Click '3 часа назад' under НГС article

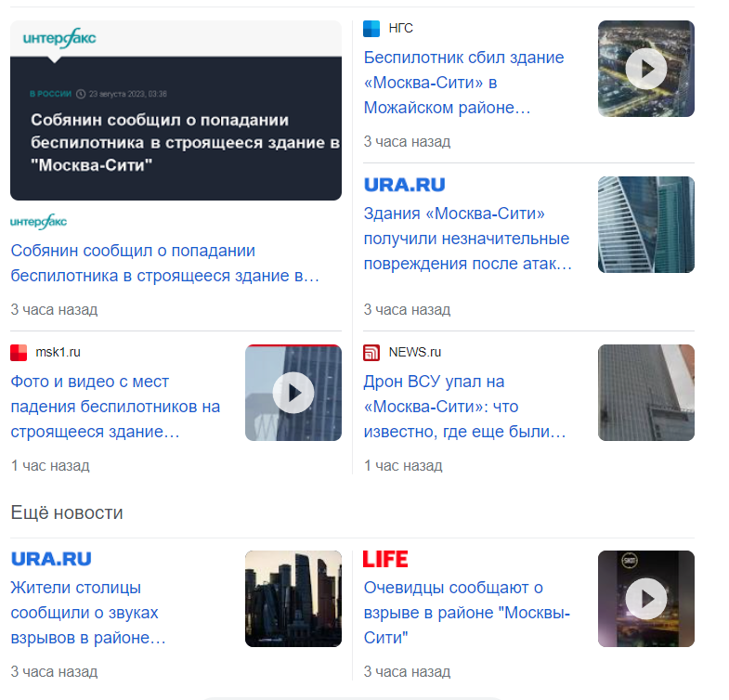tap(408, 141)
